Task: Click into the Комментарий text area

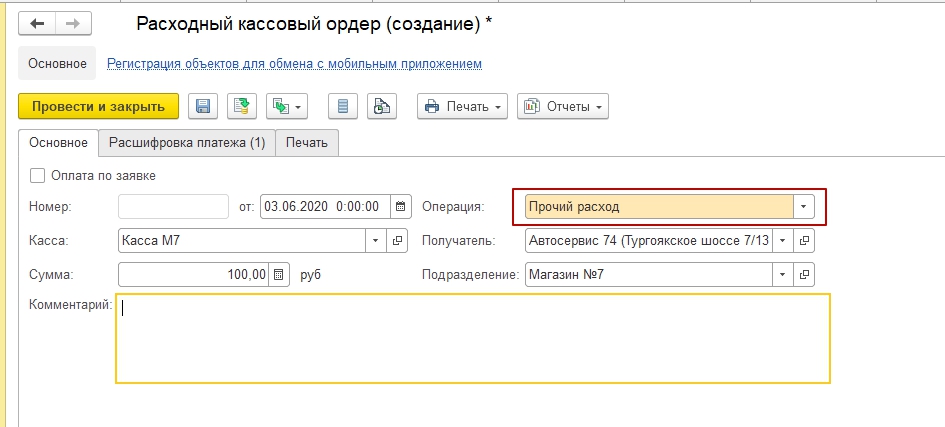Action: (472, 338)
